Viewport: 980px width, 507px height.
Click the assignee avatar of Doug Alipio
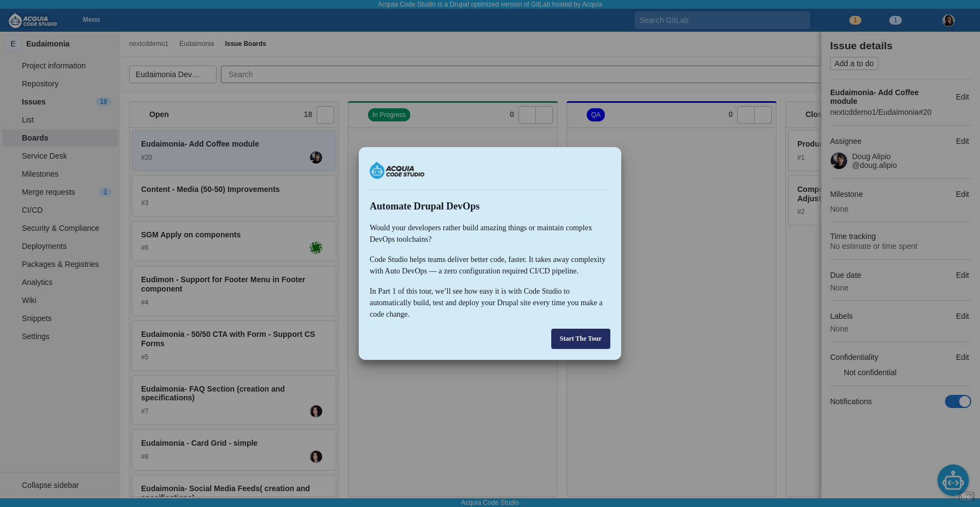(x=838, y=160)
